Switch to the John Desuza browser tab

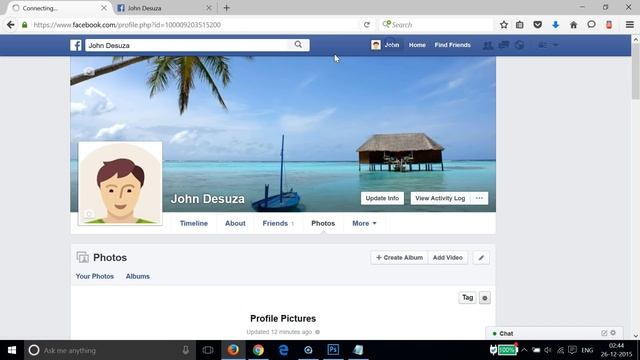point(164,8)
